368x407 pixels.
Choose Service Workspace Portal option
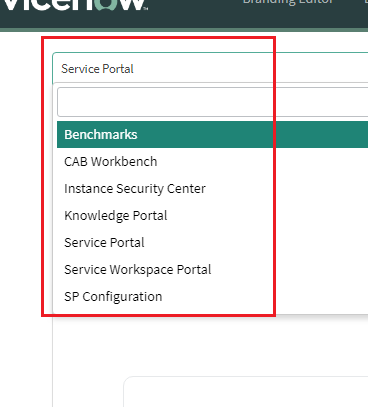[x=213, y=270]
